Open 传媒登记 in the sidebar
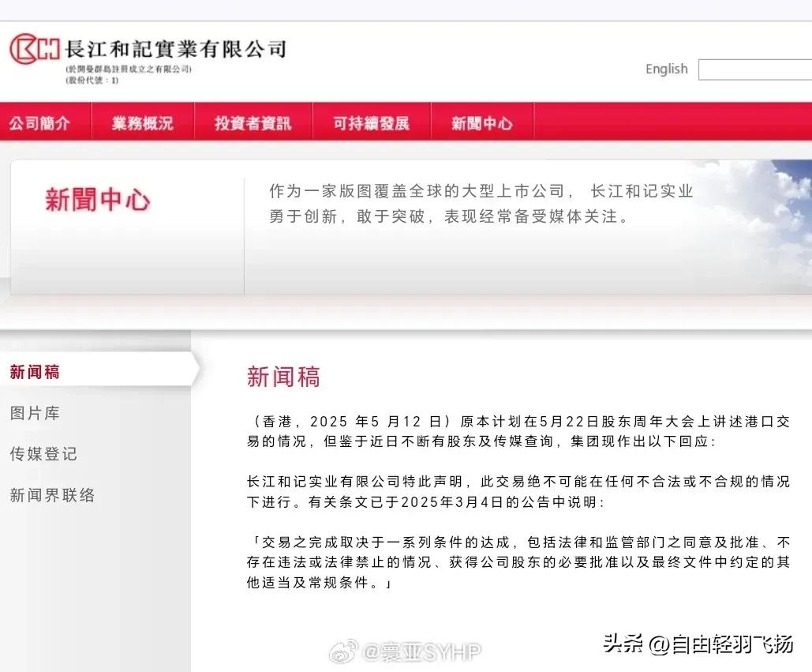Screen dimensions: 812x672 43,454
